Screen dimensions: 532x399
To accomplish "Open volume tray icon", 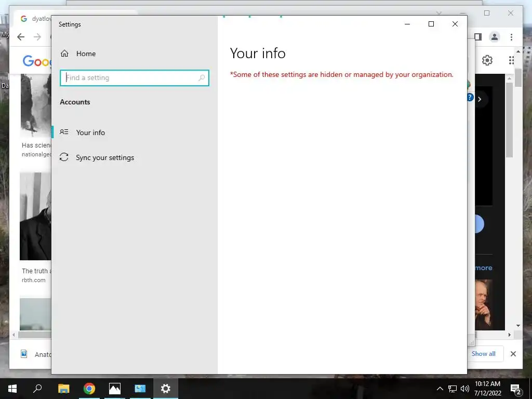I will (465, 389).
